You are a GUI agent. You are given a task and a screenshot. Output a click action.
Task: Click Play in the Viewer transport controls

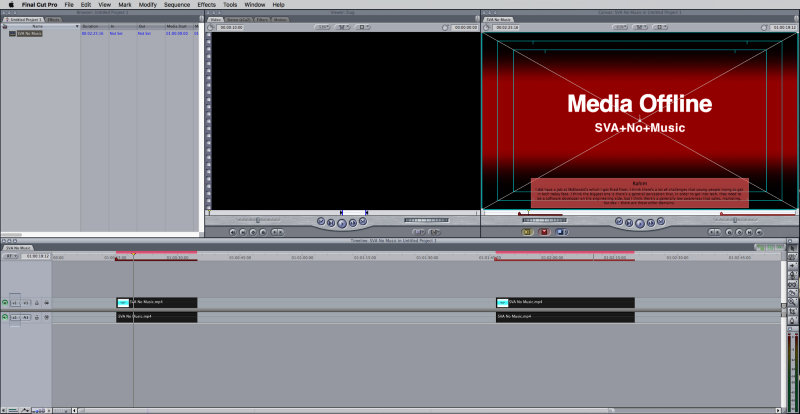[x=342, y=223]
